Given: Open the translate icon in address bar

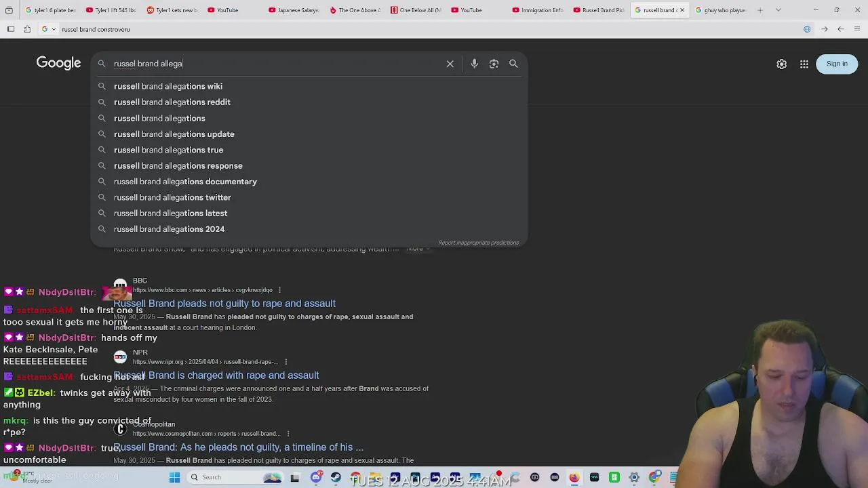Looking at the screenshot, I should point(807,29).
